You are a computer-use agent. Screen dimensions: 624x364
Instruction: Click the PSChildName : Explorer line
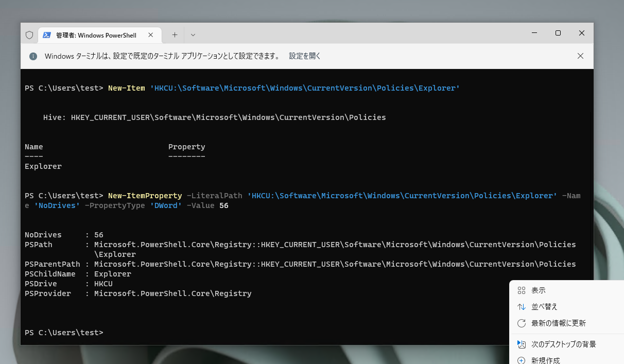click(78, 274)
